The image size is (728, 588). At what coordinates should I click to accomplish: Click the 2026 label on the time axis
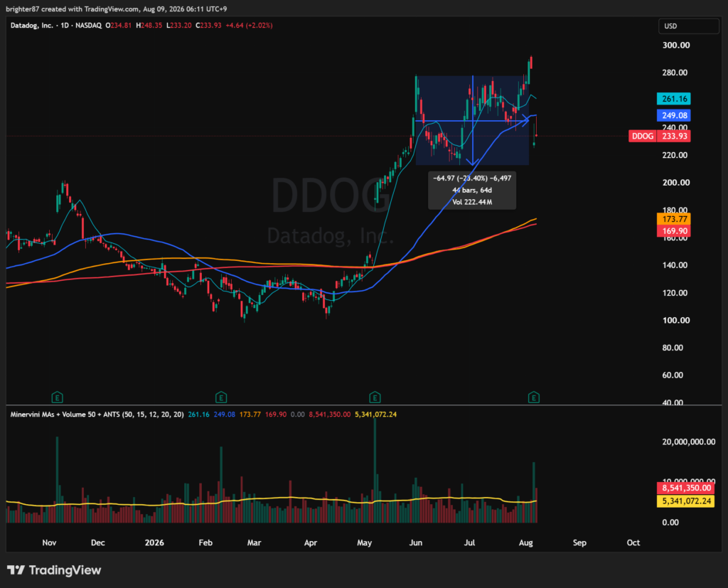(154, 542)
